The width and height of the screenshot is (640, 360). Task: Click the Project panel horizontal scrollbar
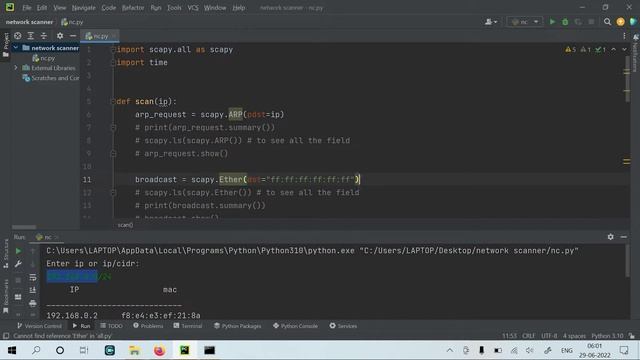24,227
